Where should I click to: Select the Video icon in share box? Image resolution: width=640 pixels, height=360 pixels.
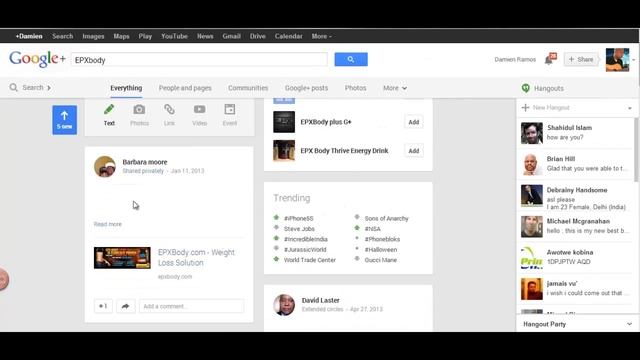[x=200, y=109]
